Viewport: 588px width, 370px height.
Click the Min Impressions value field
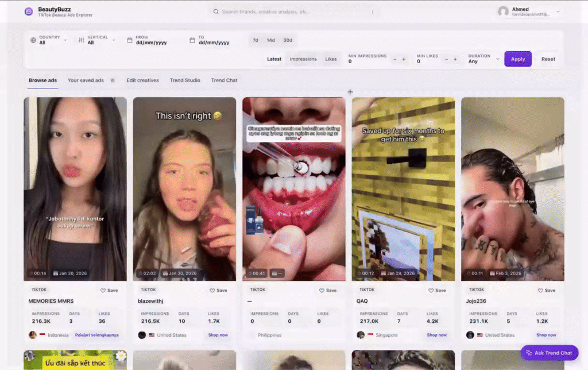367,61
